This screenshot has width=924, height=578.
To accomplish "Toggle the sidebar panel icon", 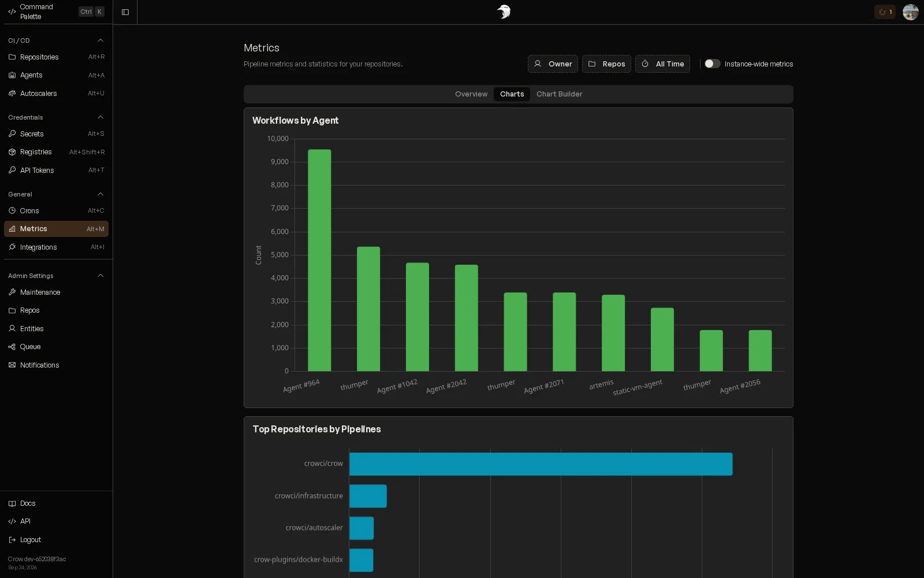I will [x=125, y=12].
